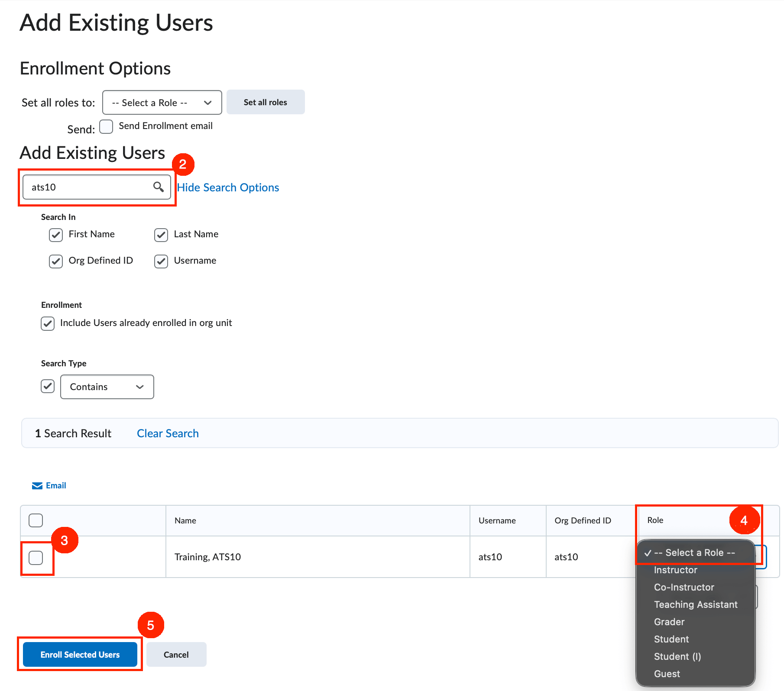Screen dimensions: 784x691
Task: Select Grader from the role list
Action: pyautogui.click(x=669, y=622)
